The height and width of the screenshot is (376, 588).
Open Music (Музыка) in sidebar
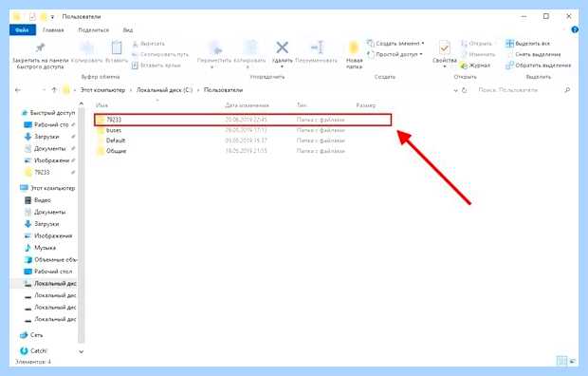[40, 248]
